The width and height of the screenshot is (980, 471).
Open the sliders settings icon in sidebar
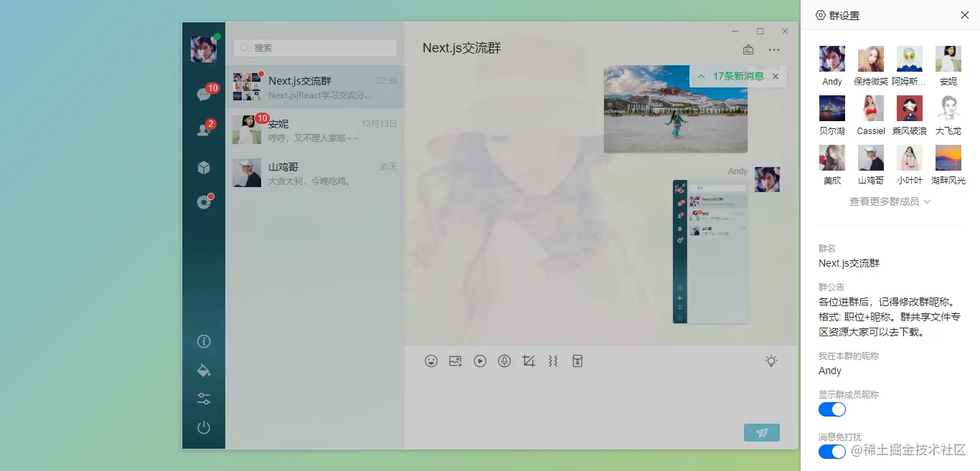tap(204, 399)
